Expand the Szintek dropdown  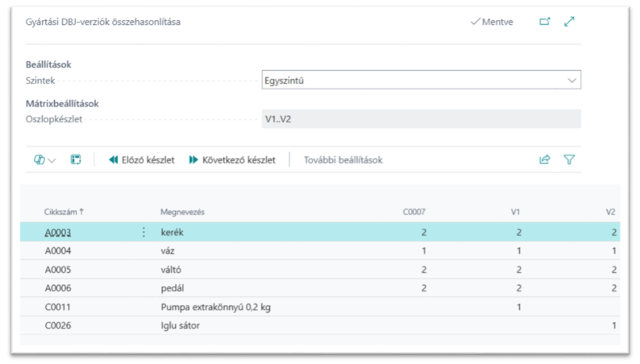[x=571, y=81]
